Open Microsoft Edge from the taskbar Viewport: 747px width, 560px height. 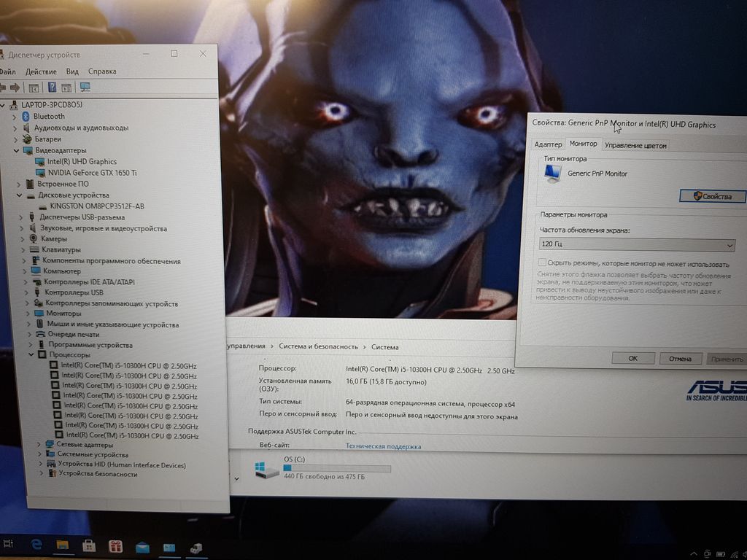(x=34, y=545)
